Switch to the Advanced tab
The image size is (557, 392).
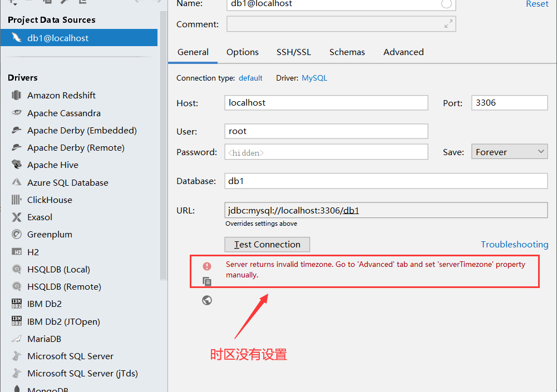(403, 52)
